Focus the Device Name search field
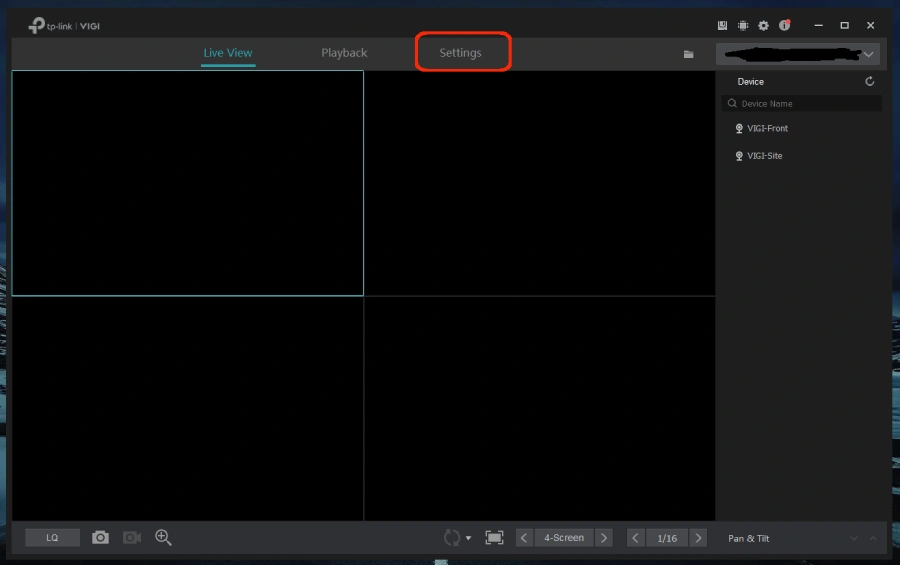 [x=801, y=103]
